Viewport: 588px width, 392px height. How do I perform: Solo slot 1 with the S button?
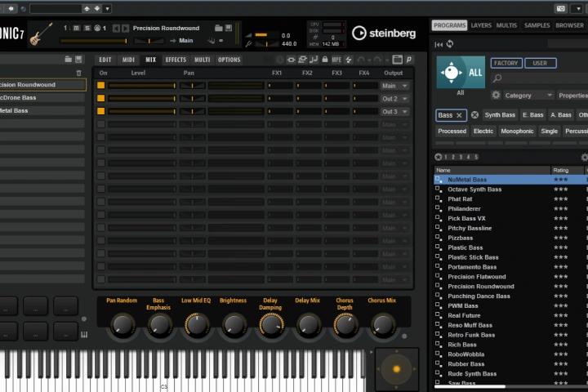87,28
